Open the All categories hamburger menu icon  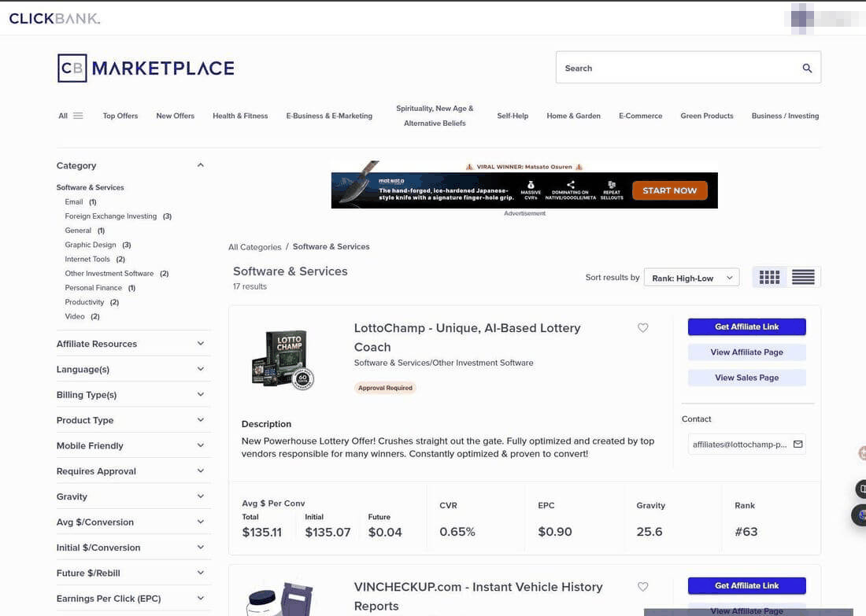point(78,116)
